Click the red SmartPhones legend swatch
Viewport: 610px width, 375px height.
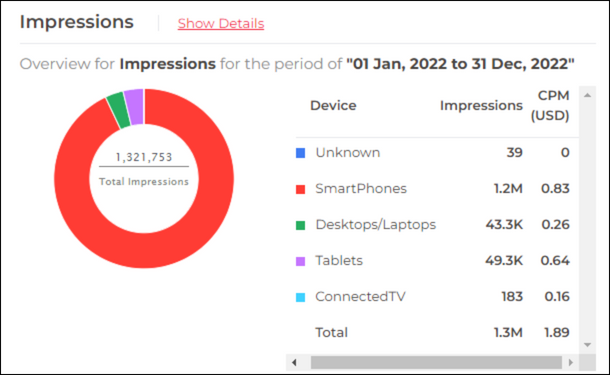point(301,189)
